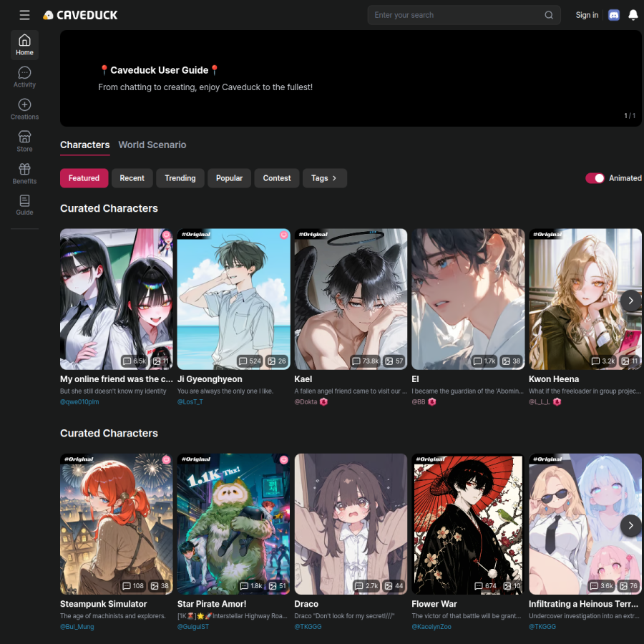Open the El character thumbnail
This screenshot has height=644, width=644.
click(468, 299)
